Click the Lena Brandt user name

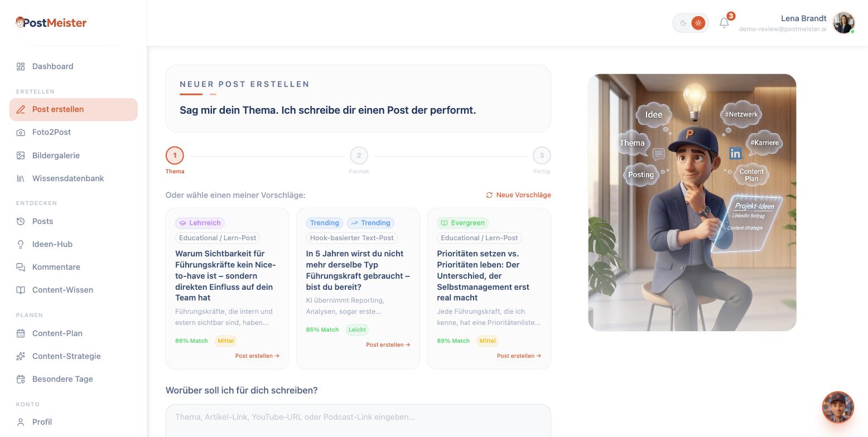[x=803, y=18]
